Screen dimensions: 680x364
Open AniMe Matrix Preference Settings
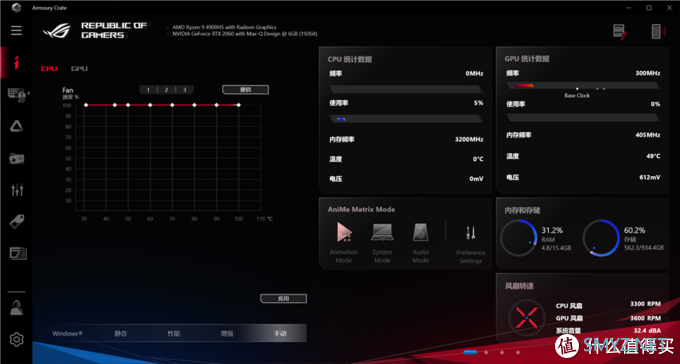point(471,244)
